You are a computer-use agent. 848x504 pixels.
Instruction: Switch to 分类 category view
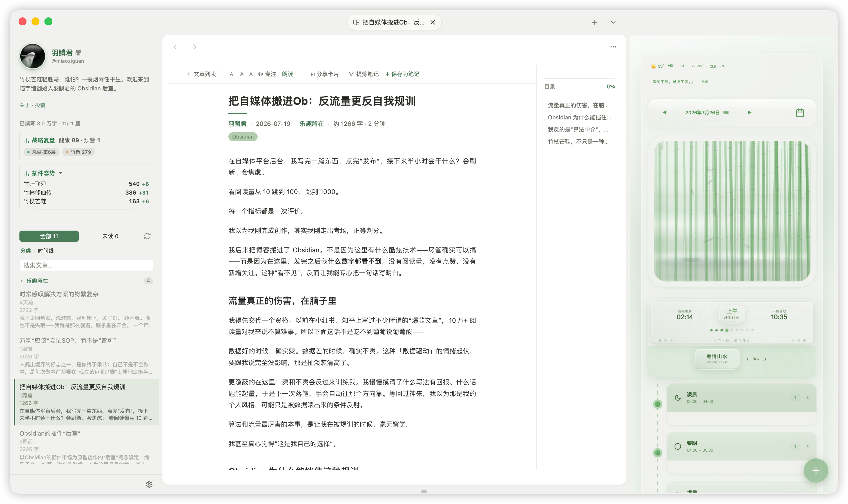25,251
